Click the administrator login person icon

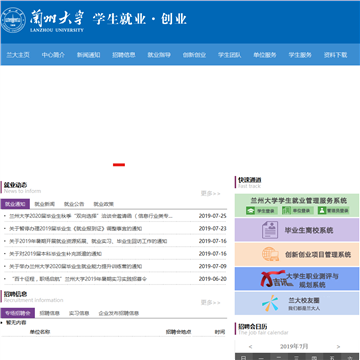tap(322, 210)
